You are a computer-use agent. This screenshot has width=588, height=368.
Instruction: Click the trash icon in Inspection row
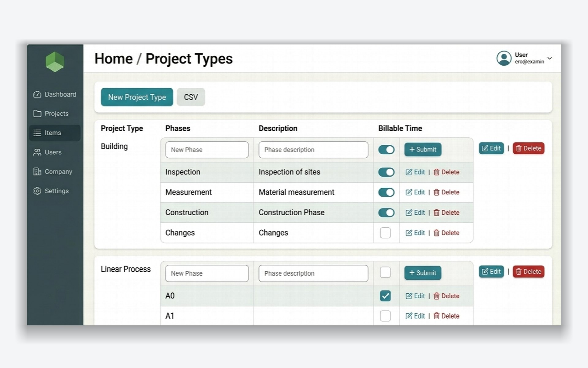click(436, 172)
